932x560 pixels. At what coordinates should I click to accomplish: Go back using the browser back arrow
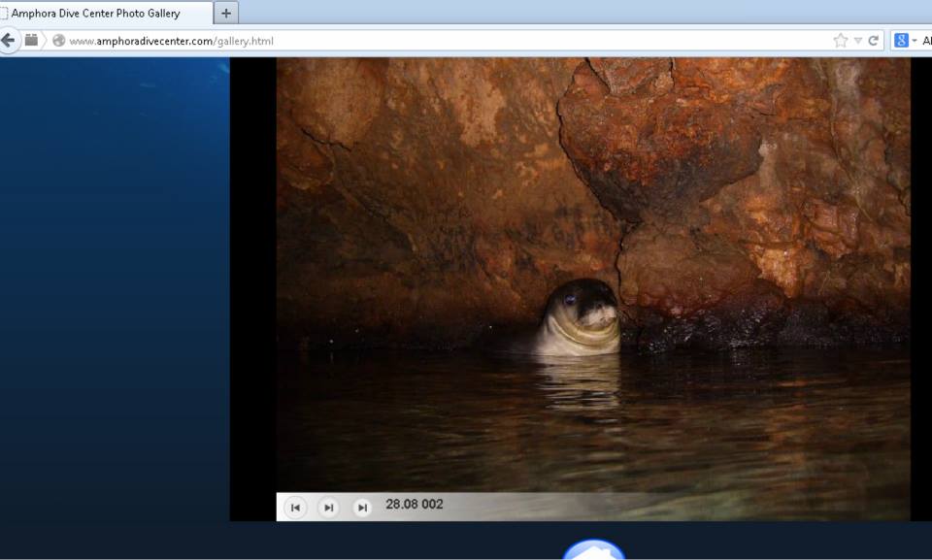[9, 41]
